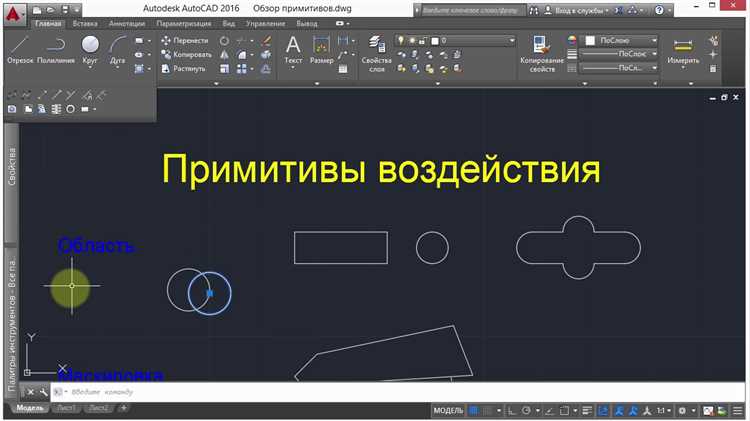Click the Растянуть (Stretch) tool
The image size is (750, 421).
point(183,68)
